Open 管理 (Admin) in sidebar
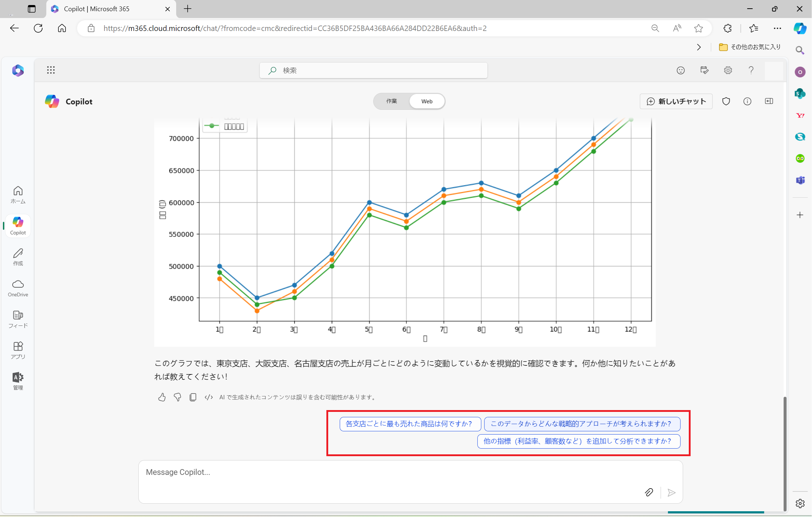 pos(18,381)
